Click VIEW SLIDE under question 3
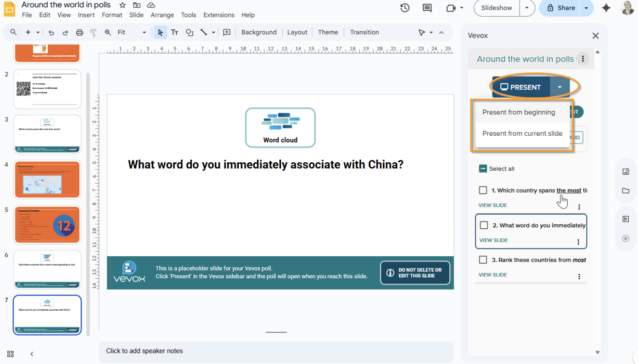The image size is (638, 364). tap(492, 275)
